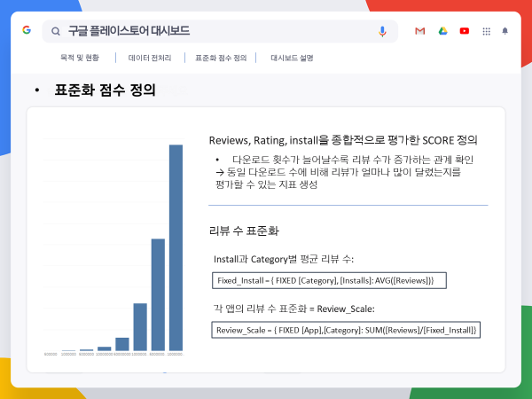Click the 다운로드 횟수가 늘어날수록 bullet line
This screenshot has height=399, width=532.
click(x=353, y=160)
